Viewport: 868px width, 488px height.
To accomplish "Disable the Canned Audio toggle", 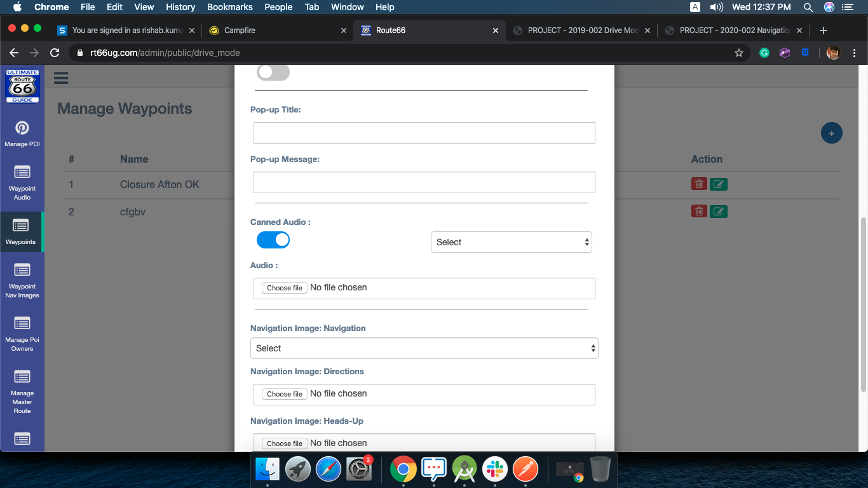I will 273,240.
